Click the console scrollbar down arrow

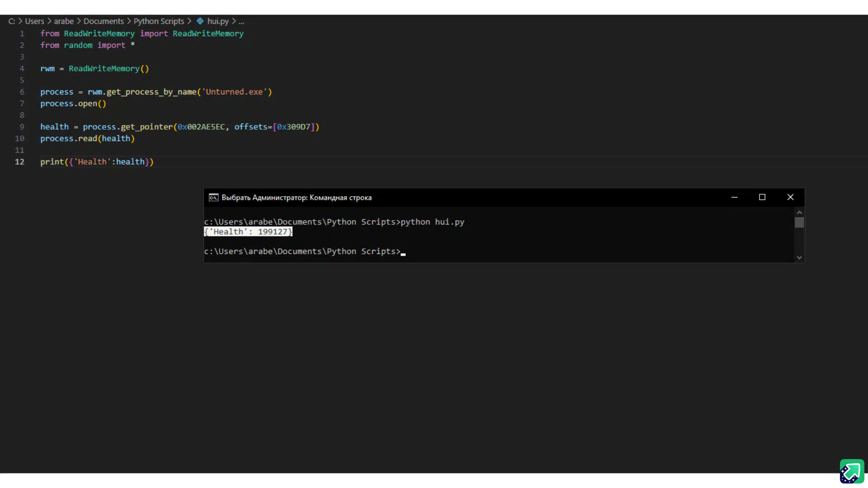(x=799, y=258)
